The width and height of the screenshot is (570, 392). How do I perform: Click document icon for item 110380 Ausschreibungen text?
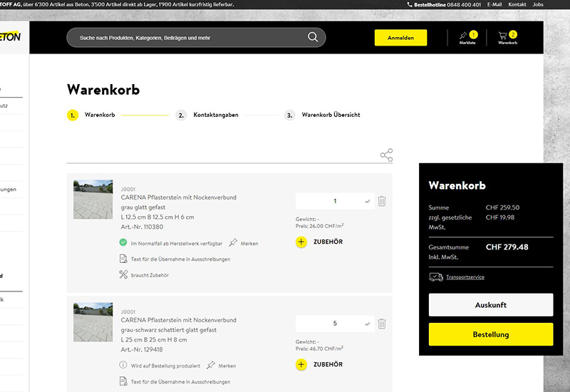123,259
